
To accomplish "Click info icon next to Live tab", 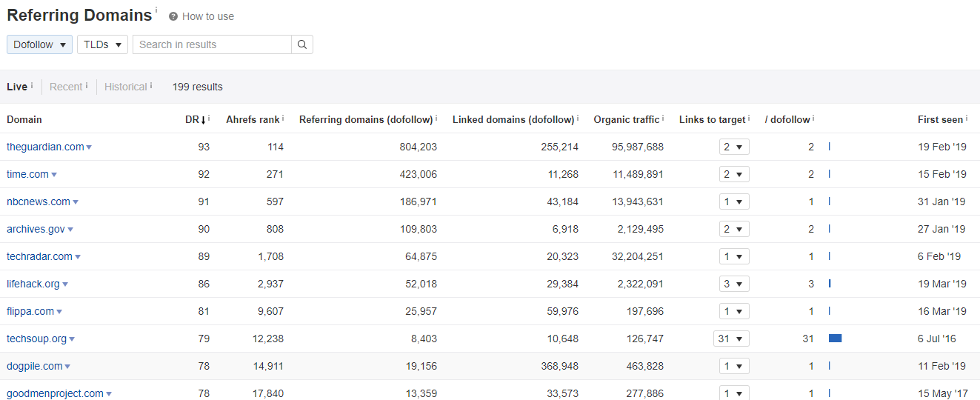I will [32, 85].
